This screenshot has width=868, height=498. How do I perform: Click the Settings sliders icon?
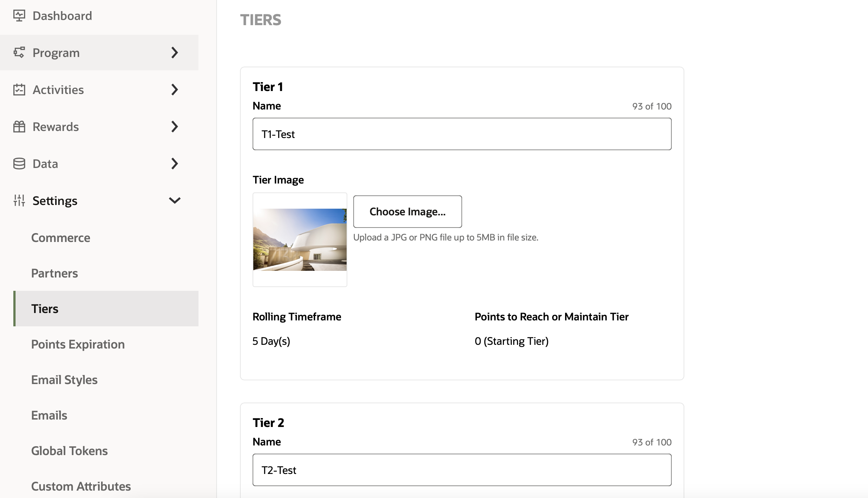pyautogui.click(x=19, y=201)
